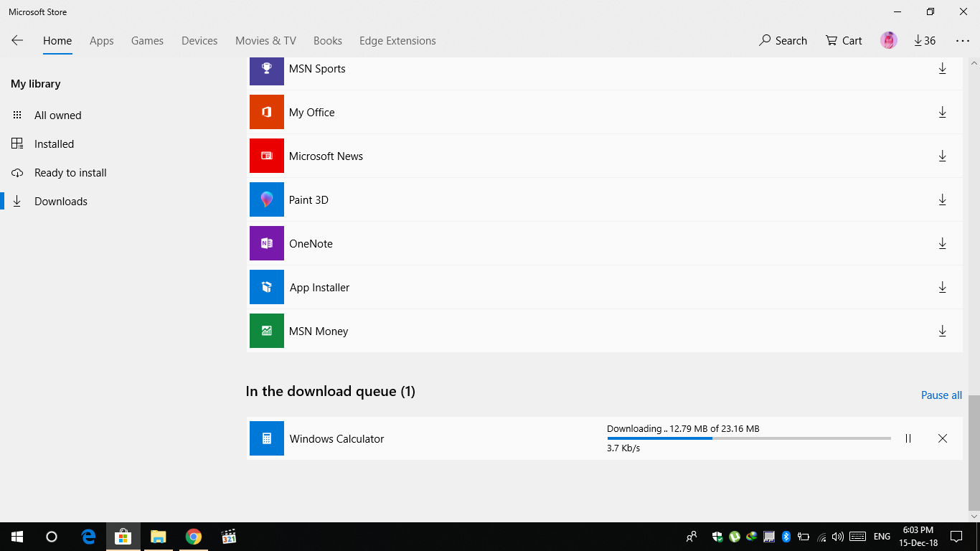Image resolution: width=980 pixels, height=551 pixels.
Task: Download MSN Money using its arrow
Action: pyautogui.click(x=943, y=331)
